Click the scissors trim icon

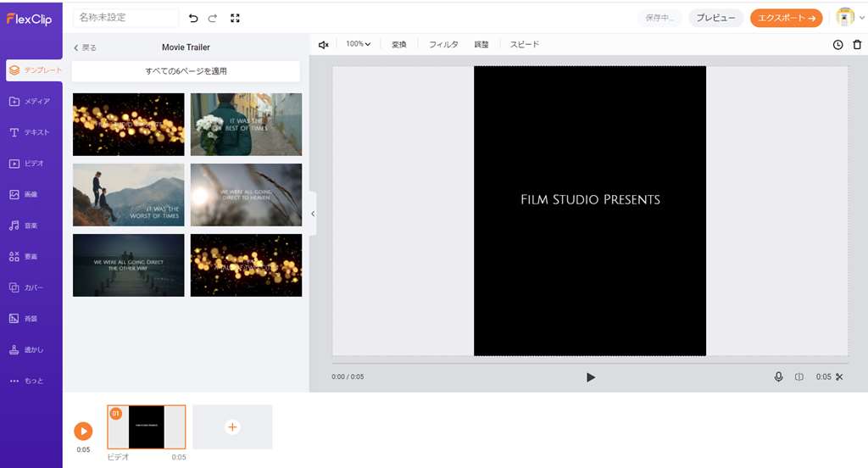pyautogui.click(x=839, y=377)
